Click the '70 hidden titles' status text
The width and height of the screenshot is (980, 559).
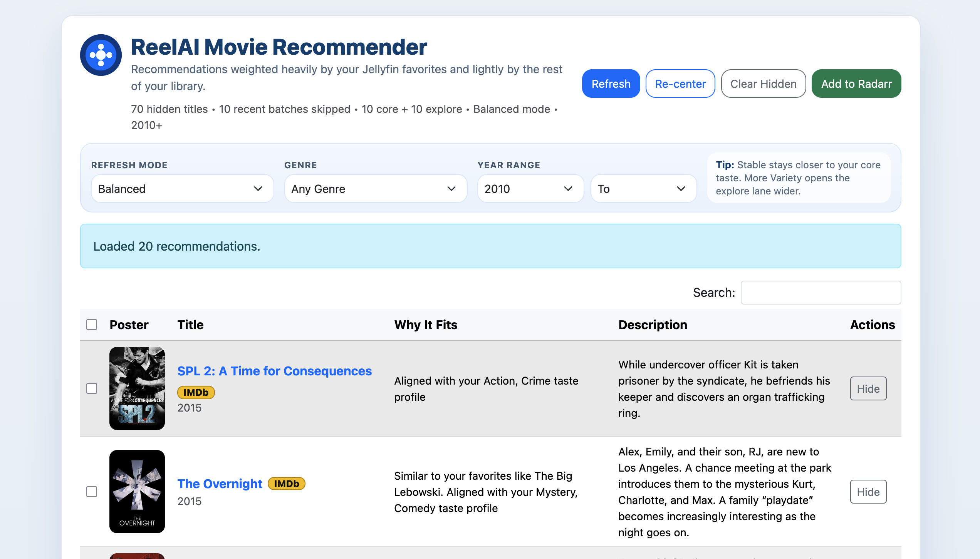tap(169, 109)
